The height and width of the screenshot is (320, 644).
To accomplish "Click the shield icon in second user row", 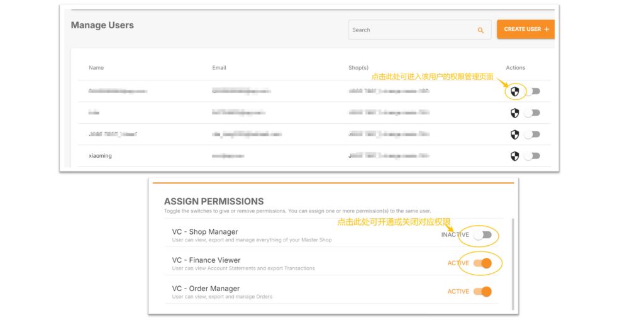I will coord(514,113).
